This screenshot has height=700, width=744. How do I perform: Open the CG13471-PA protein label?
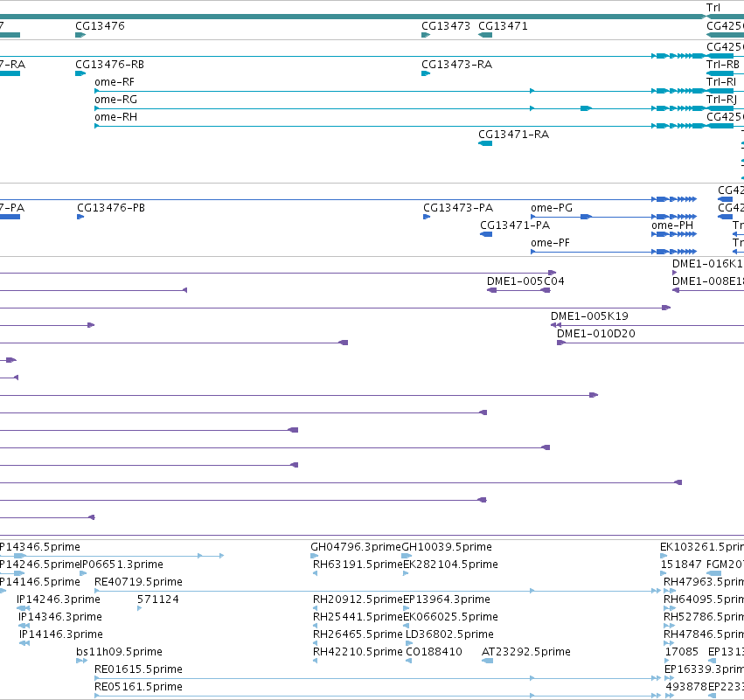click(515, 225)
